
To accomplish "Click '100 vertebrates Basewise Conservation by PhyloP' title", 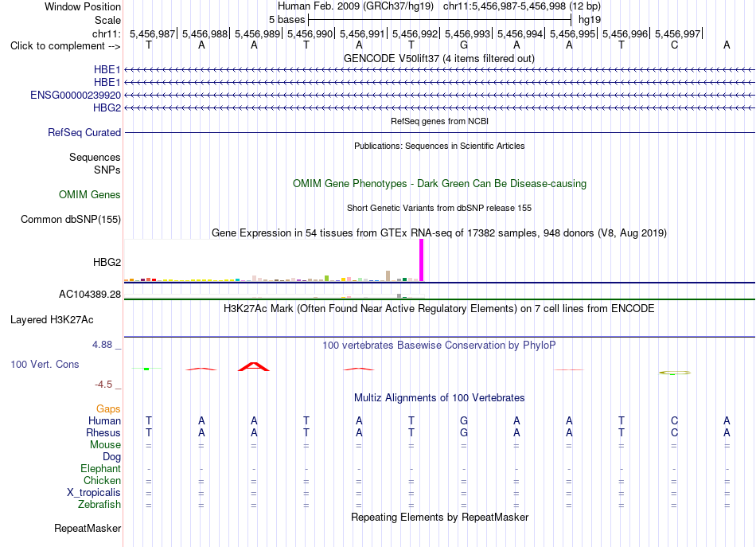I will (x=439, y=345).
